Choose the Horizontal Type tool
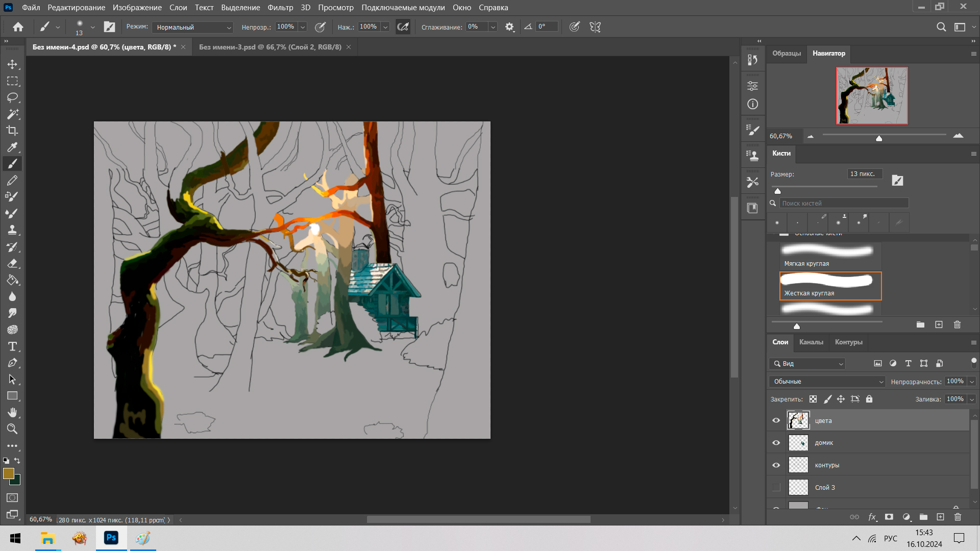 (12, 346)
